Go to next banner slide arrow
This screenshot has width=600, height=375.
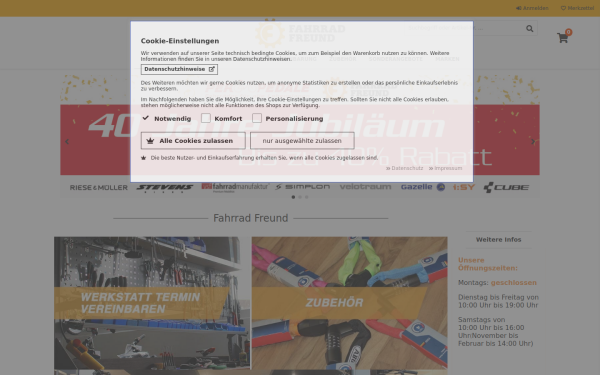533,142
